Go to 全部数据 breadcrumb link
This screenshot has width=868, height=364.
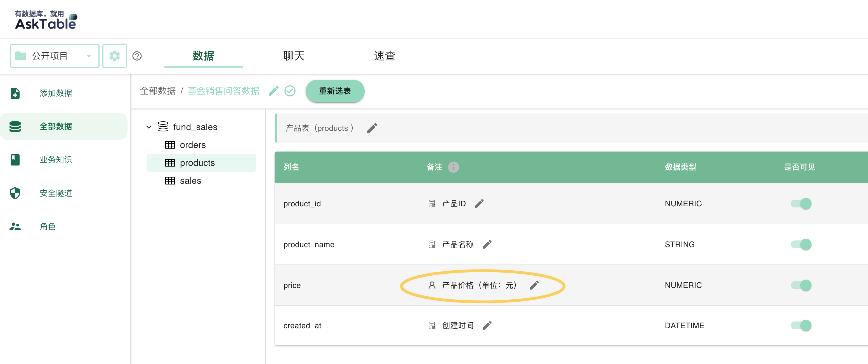158,91
